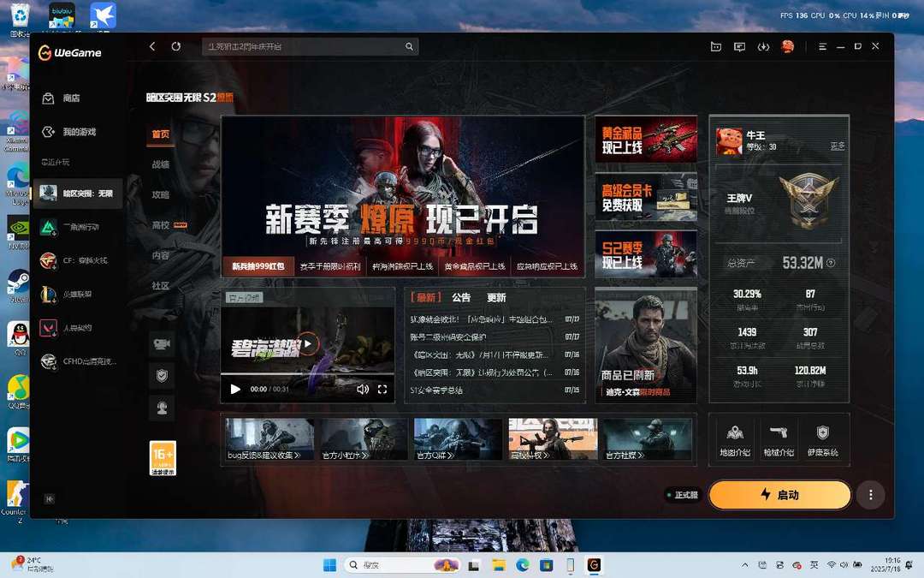Select the 新兵抽999红包 banner tab
This screenshot has height=578, width=924.
(x=258, y=266)
